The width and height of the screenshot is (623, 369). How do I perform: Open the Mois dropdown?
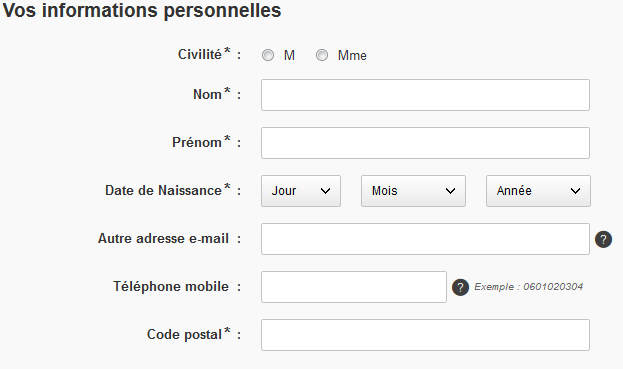413,191
